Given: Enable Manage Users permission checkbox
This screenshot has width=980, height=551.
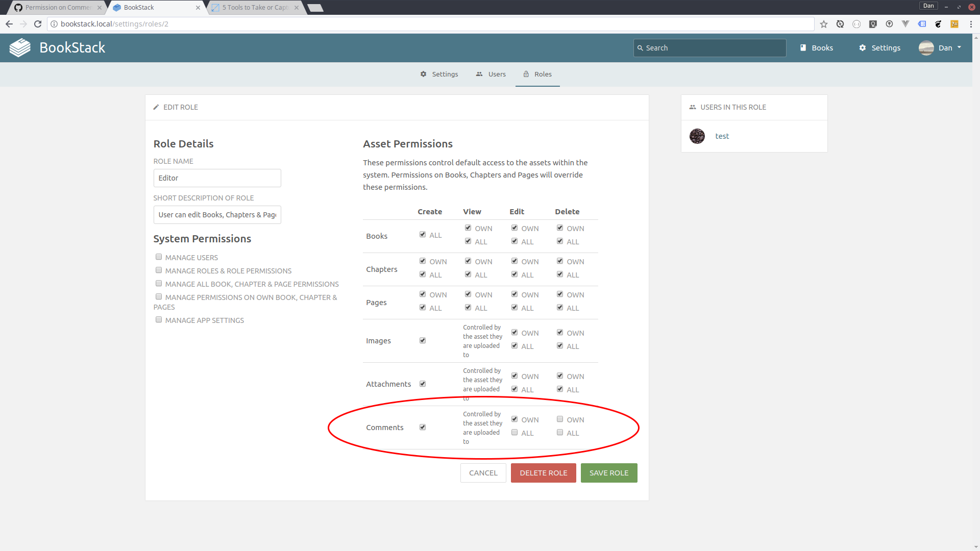Looking at the screenshot, I should 159,257.
